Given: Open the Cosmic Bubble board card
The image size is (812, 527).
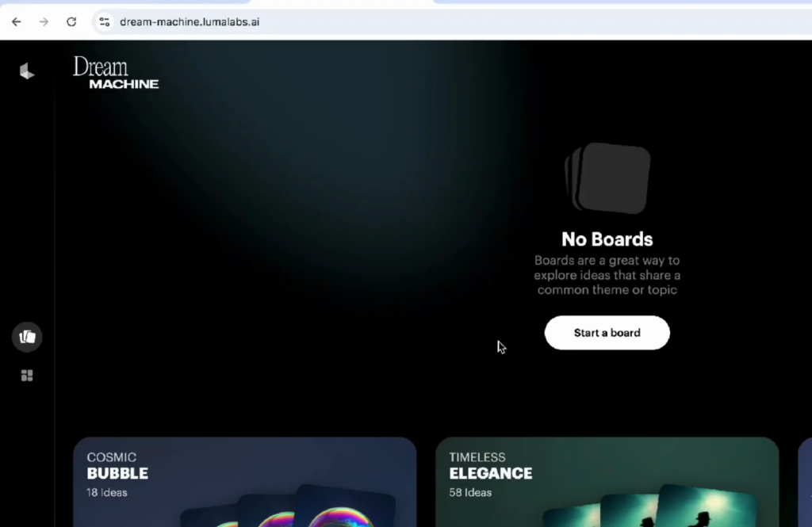Looking at the screenshot, I should tap(244, 482).
